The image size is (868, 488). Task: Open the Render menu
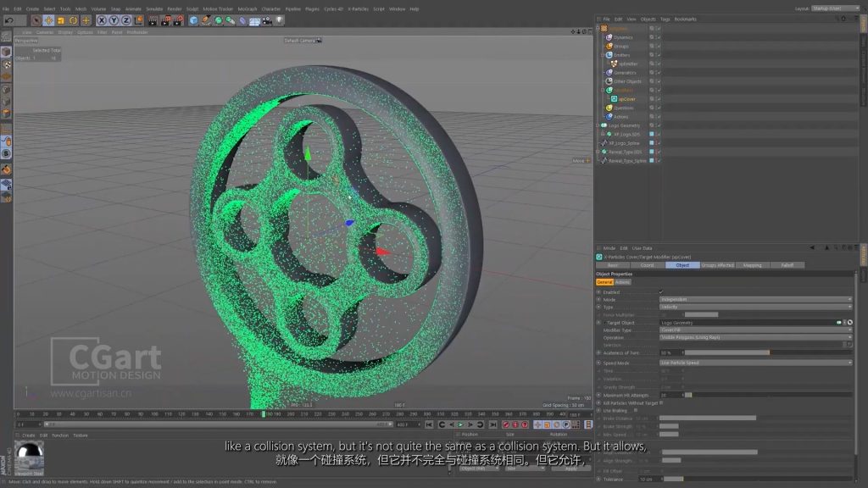coord(175,8)
